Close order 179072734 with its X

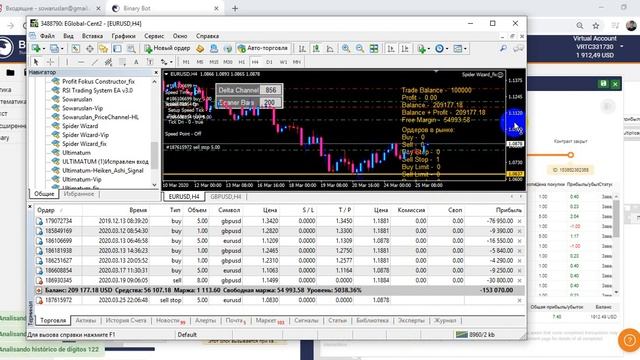[519, 221]
